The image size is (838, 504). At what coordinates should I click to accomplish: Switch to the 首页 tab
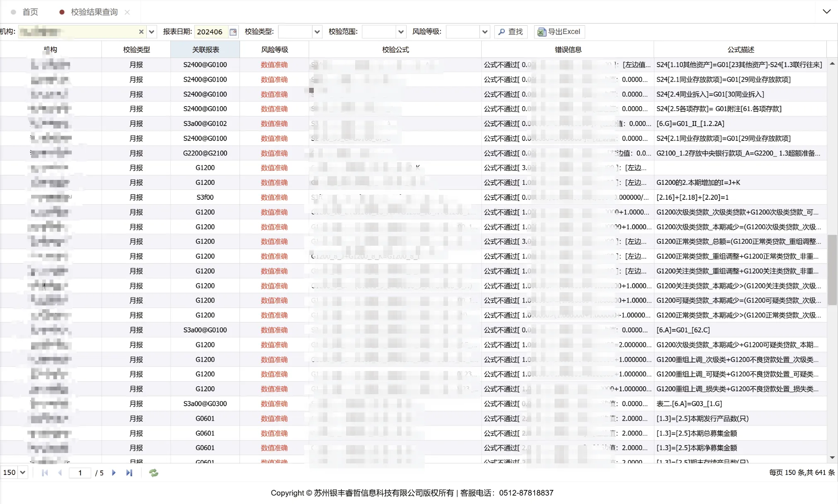click(x=30, y=12)
